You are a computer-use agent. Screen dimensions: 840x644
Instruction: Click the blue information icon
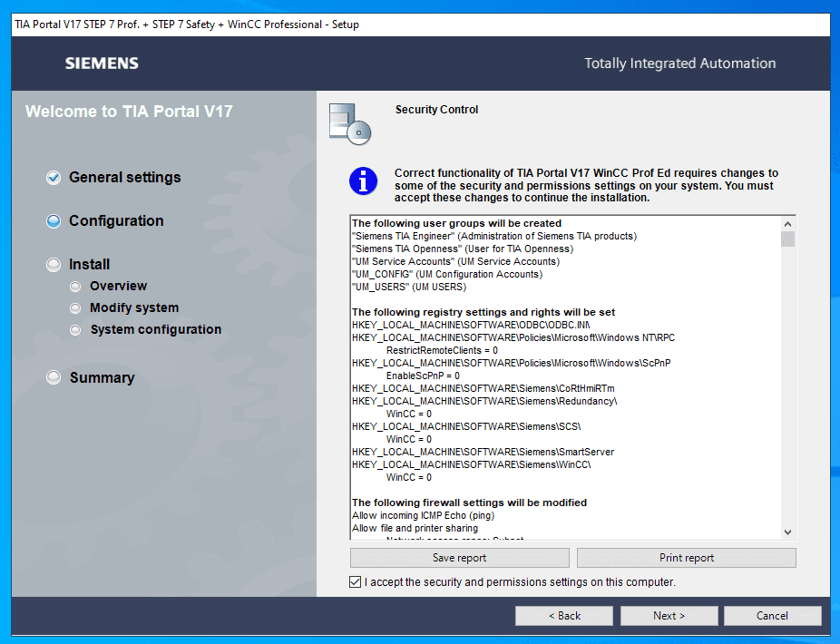[363, 181]
